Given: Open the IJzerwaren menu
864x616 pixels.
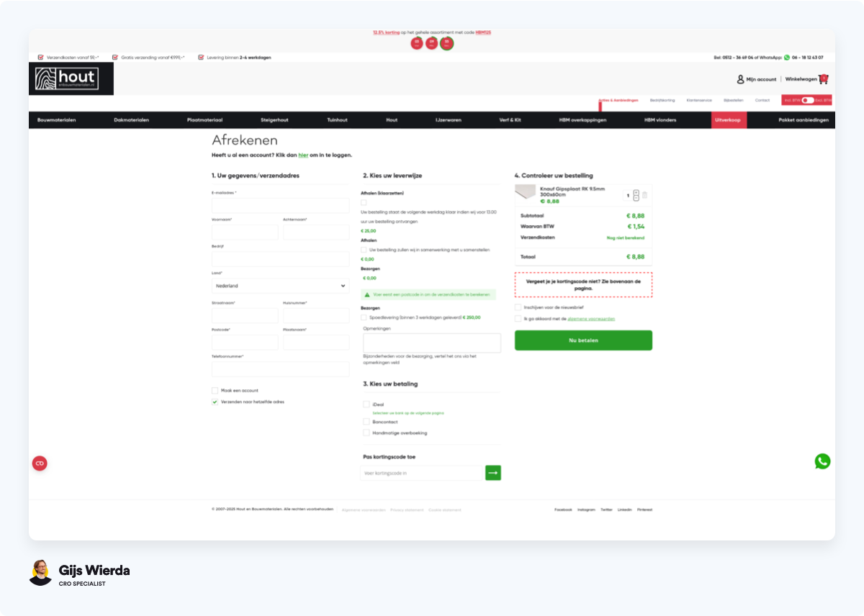Looking at the screenshot, I should (x=449, y=120).
